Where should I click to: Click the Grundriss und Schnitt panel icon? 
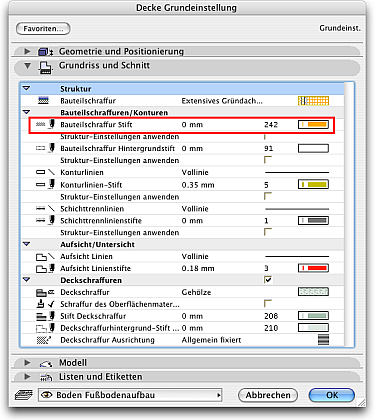pyautogui.click(x=45, y=67)
